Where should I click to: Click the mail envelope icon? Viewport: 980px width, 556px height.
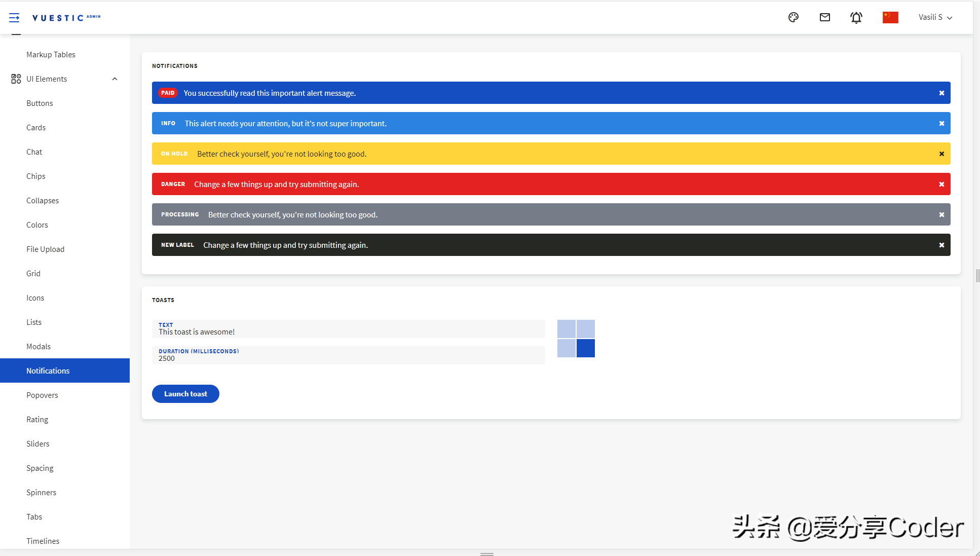[x=825, y=17]
